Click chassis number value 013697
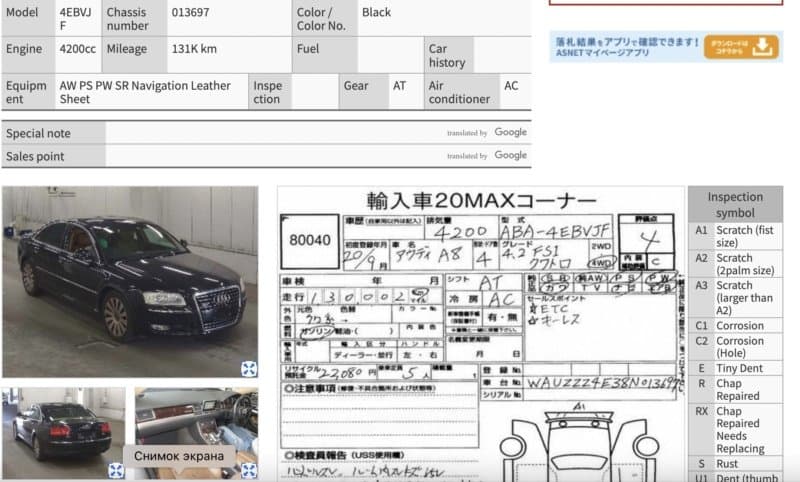Viewport: 800px width, 482px height. tap(190, 12)
